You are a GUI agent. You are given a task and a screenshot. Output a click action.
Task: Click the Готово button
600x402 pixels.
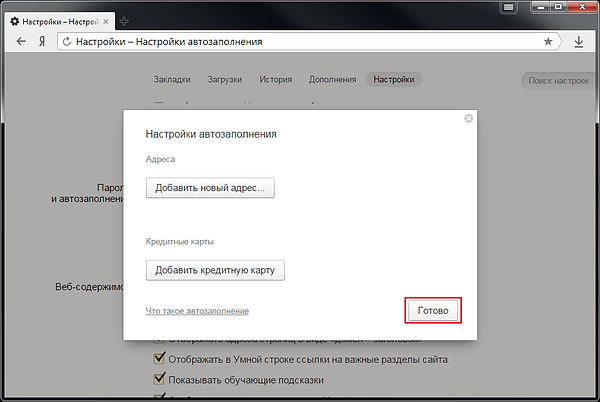point(433,311)
